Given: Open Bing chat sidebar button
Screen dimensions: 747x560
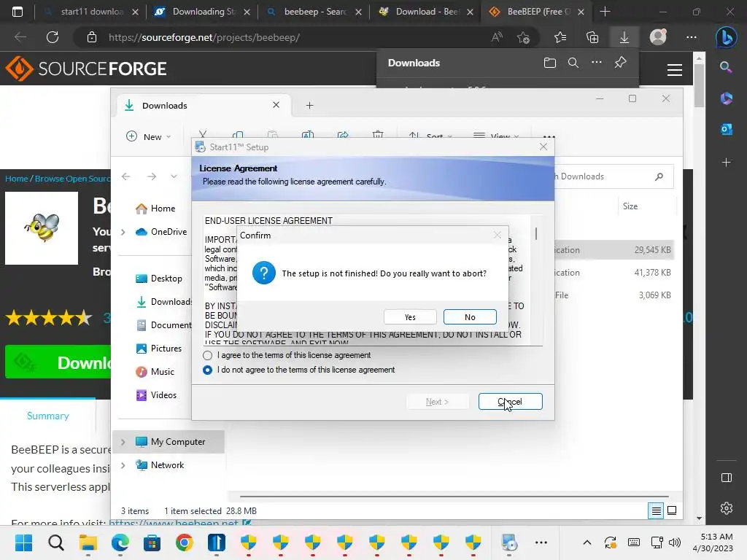Looking at the screenshot, I should point(726,37).
